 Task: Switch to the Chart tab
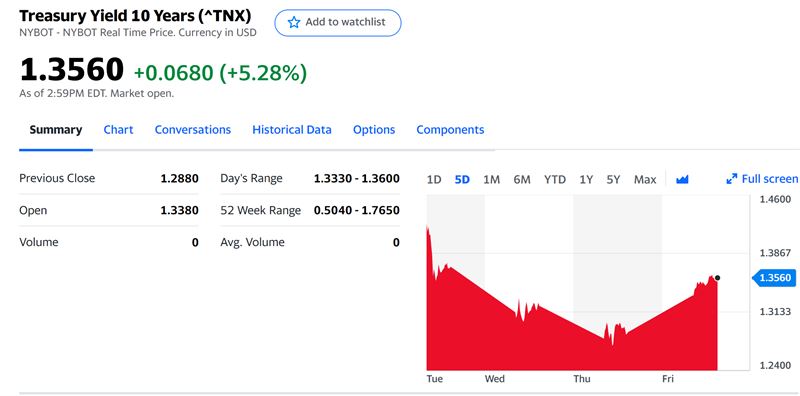[x=118, y=130]
